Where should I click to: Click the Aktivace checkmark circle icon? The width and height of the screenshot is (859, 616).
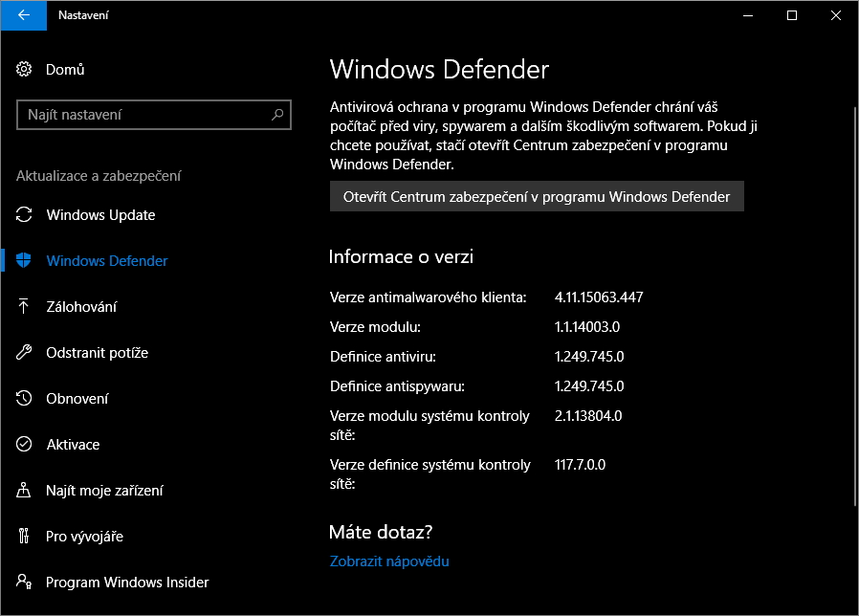tap(25, 445)
